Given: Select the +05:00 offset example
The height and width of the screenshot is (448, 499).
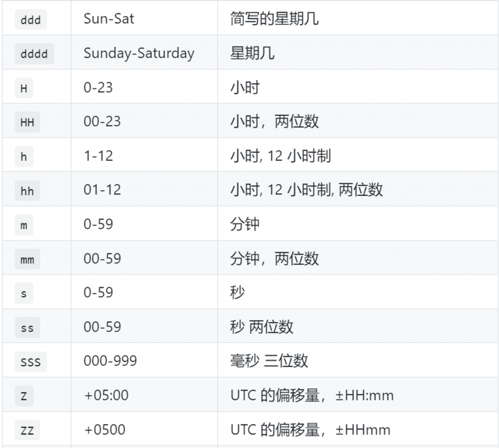Looking at the screenshot, I should (x=106, y=395).
